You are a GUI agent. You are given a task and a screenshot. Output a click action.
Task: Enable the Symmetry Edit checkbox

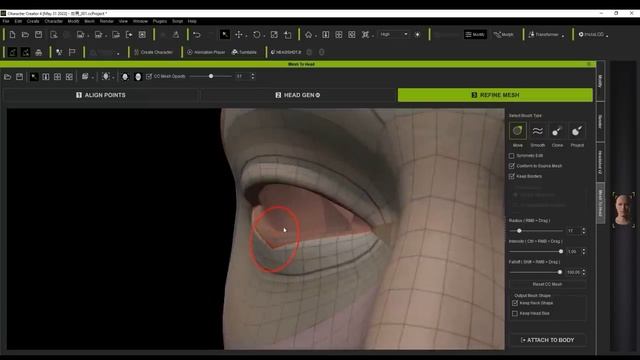coord(511,156)
